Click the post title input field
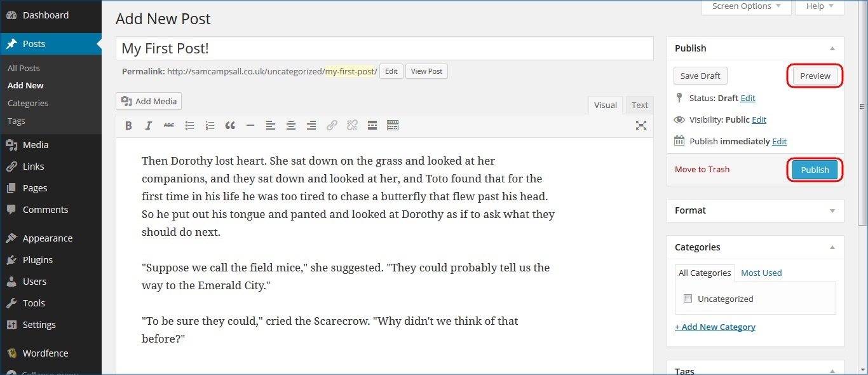Screen dimensions: 868x375 [x=384, y=48]
